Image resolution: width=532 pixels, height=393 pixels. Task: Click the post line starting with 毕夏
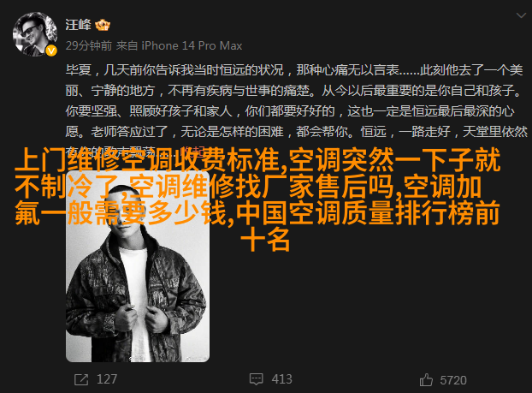[x=294, y=70]
